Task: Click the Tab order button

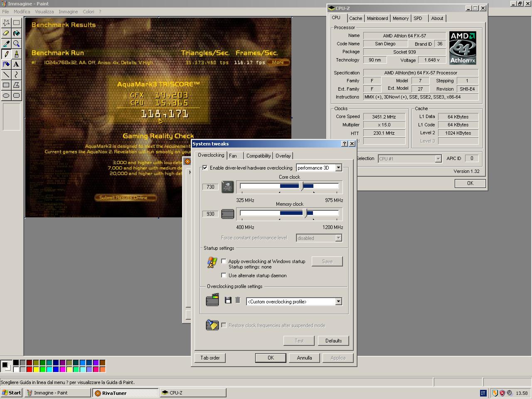Action: (210, 358)
